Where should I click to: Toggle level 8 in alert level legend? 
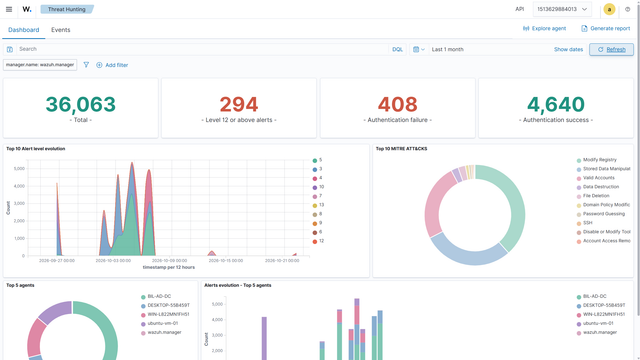(x=318, y=214)
